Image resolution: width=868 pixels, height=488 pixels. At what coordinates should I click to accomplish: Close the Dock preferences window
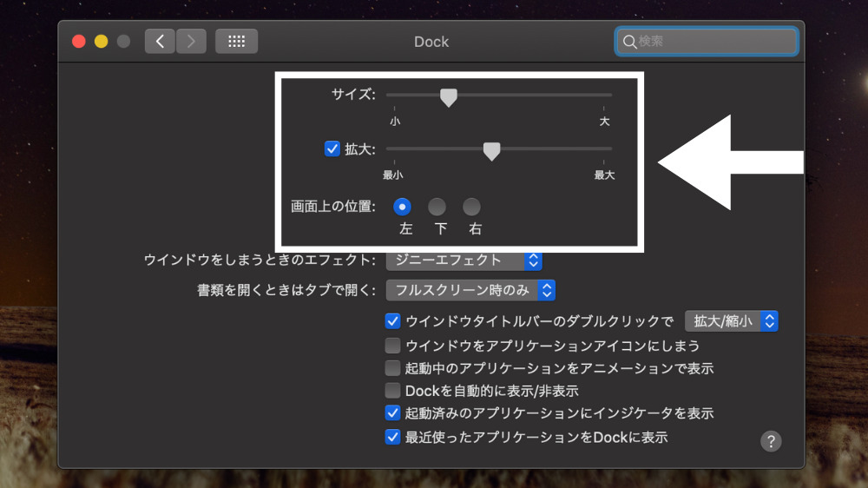79,42
